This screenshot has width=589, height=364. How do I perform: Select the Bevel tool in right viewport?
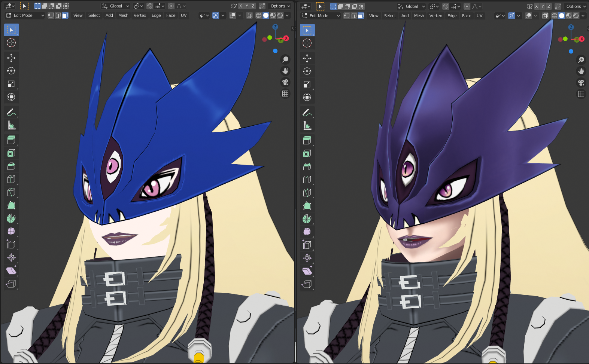point(307,166)
